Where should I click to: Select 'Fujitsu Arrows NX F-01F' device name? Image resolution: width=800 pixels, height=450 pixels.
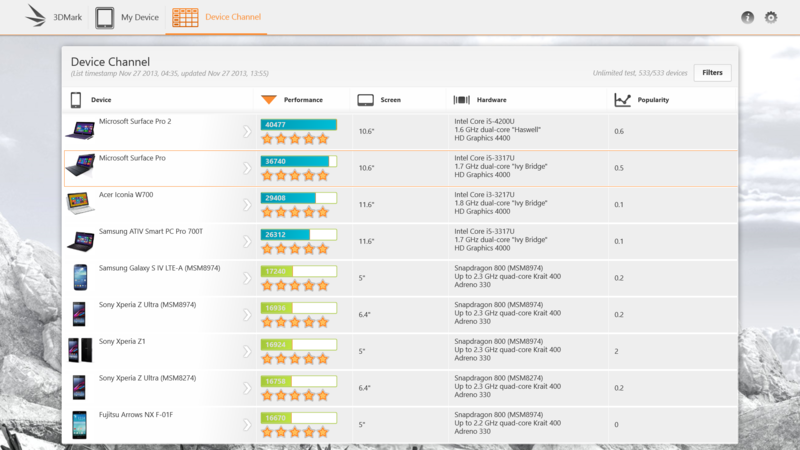[136, 415]
